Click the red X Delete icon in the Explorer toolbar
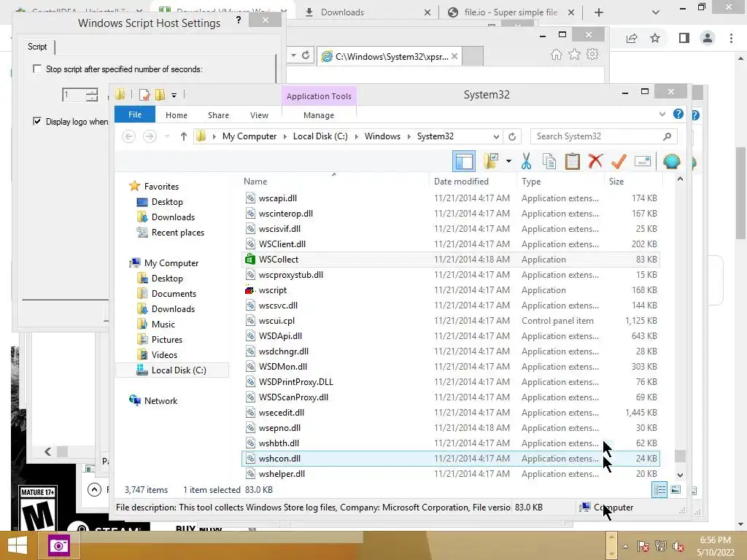 (x=595, y=161)
